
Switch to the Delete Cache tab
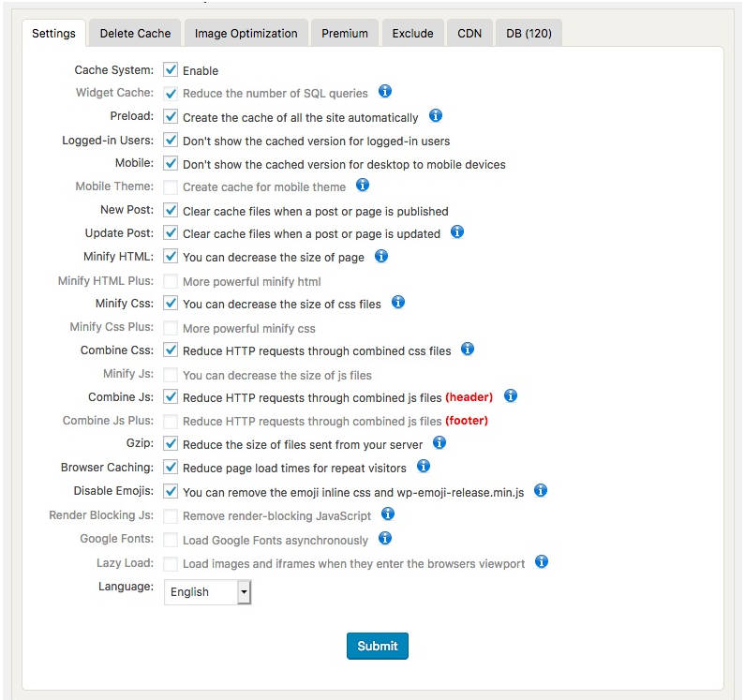tap(135, 33)
